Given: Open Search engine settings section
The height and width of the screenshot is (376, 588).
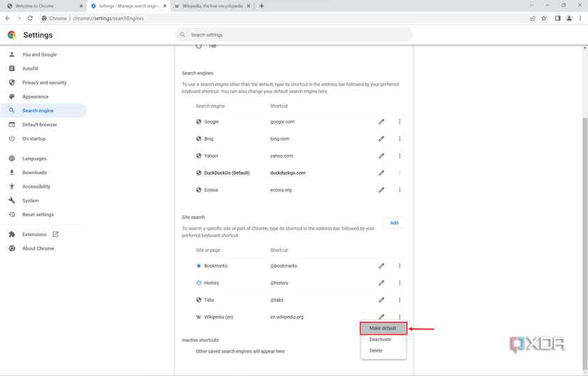Looking at the screenshot, I should pyautogui.click(x=43, y=111).
